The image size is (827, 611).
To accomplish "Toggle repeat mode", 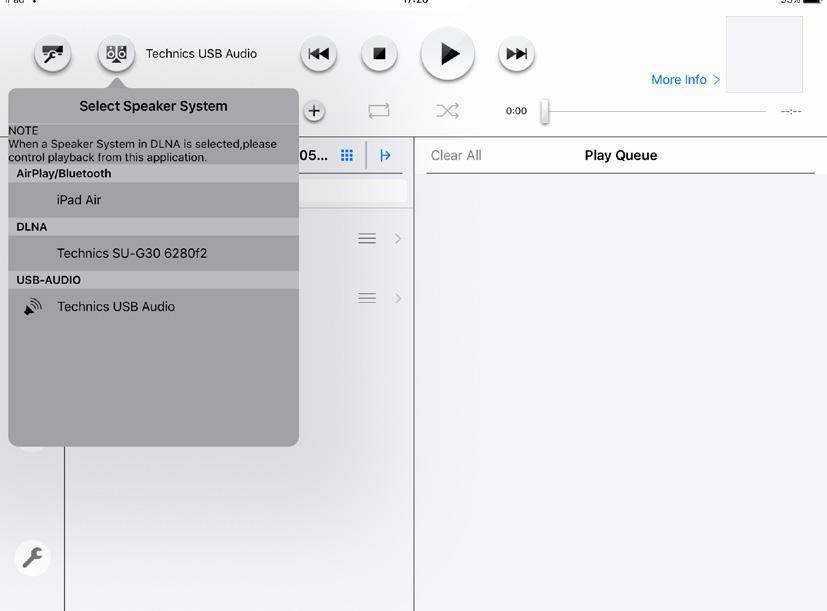I will click(379, 111).
